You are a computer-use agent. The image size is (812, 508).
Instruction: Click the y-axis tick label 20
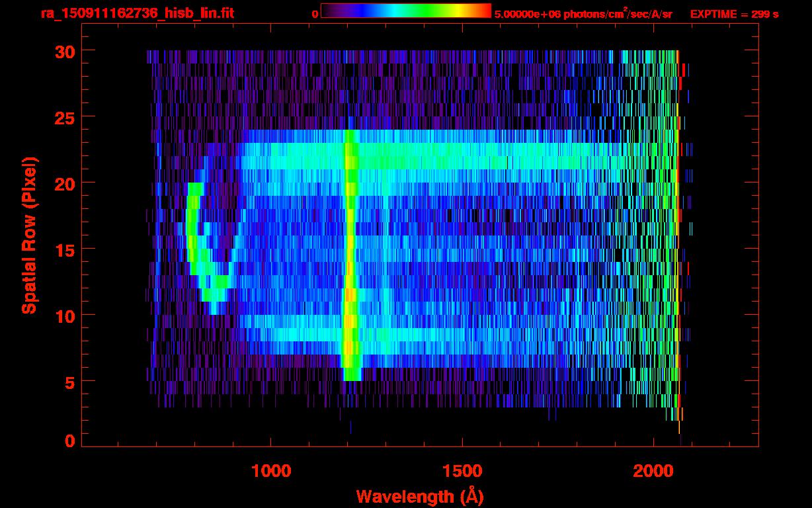pyautogui.click(x=65, y=183)
